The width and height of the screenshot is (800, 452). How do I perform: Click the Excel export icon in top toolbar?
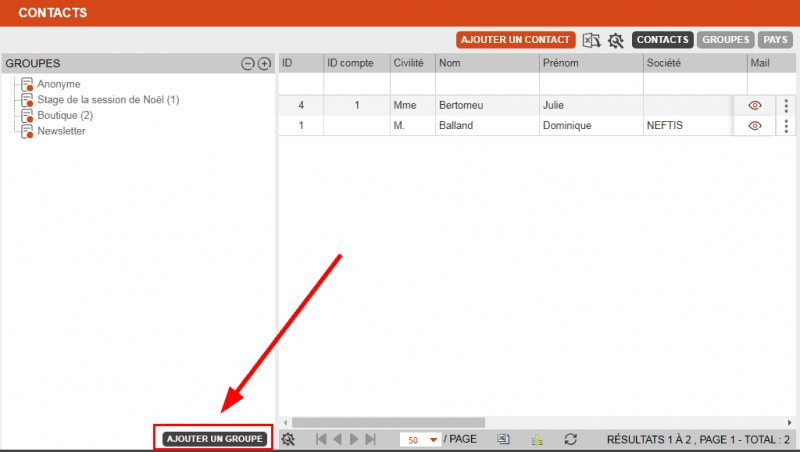coord(592,41)
